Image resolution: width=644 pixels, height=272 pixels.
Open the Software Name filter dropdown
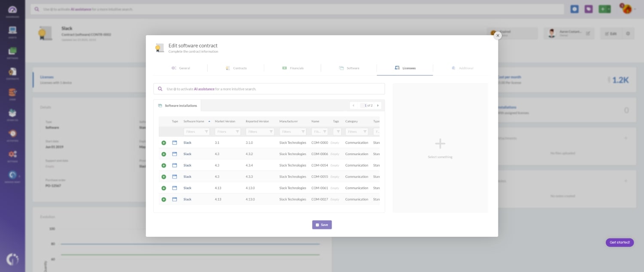tap(197, 131)
